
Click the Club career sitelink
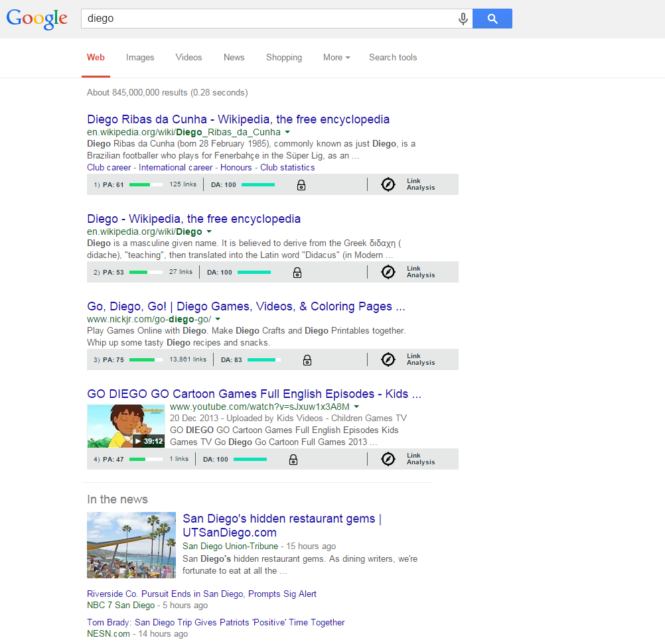[x=109, y=167]
